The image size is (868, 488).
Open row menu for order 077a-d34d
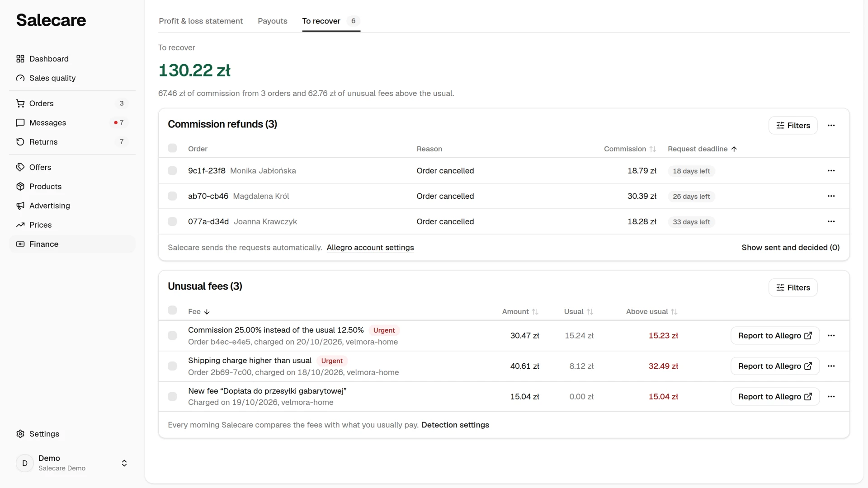[x=831, y=221]
